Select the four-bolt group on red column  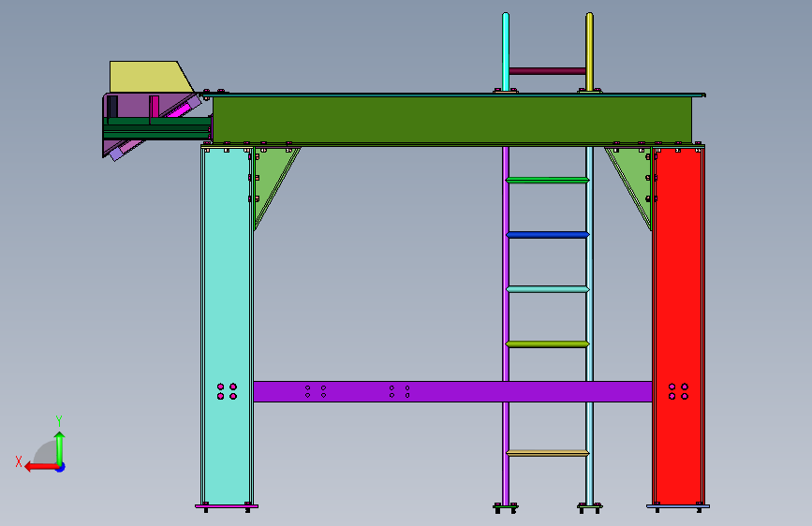(678, 391)
